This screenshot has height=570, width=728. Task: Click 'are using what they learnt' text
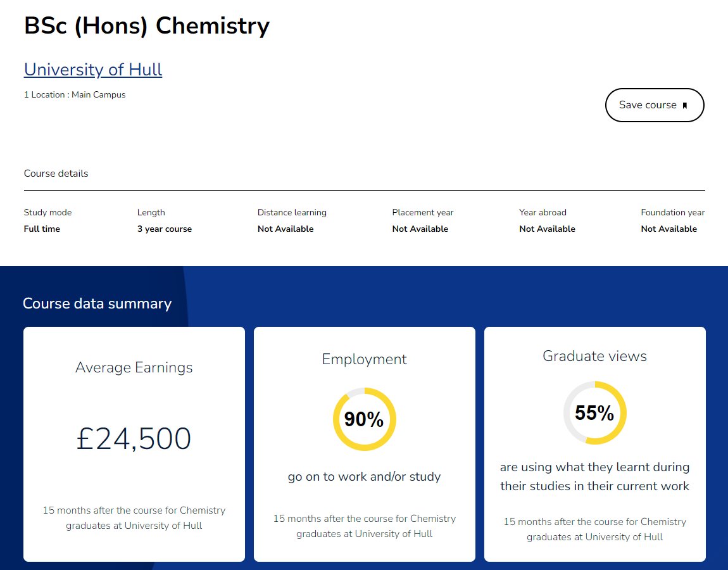595,477
